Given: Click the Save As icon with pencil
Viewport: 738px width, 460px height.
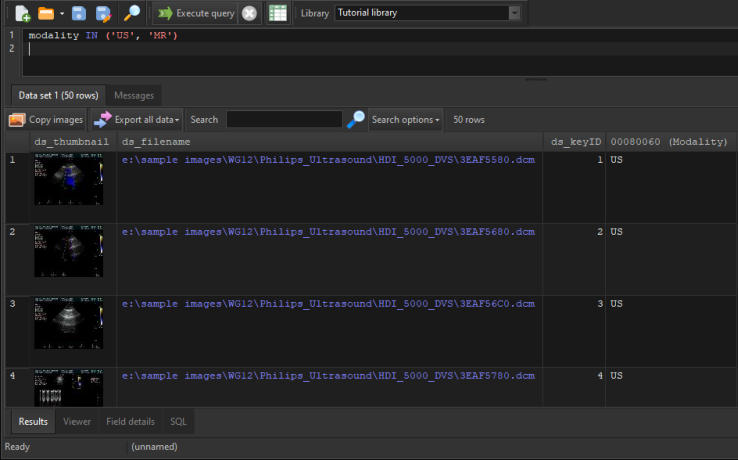Looking at the screenshot, I should 102,13.
